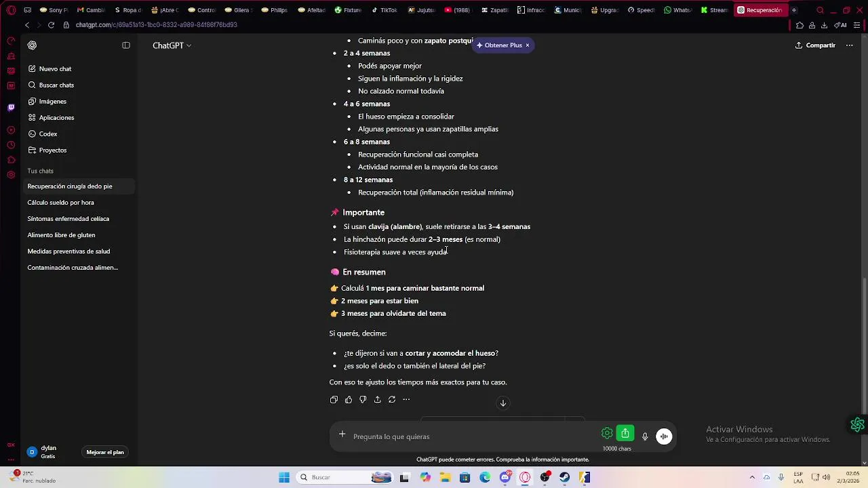This screenshot has width=868, height=488.
Task: Start voice mode with waveform button
Action: click(664, 436)
